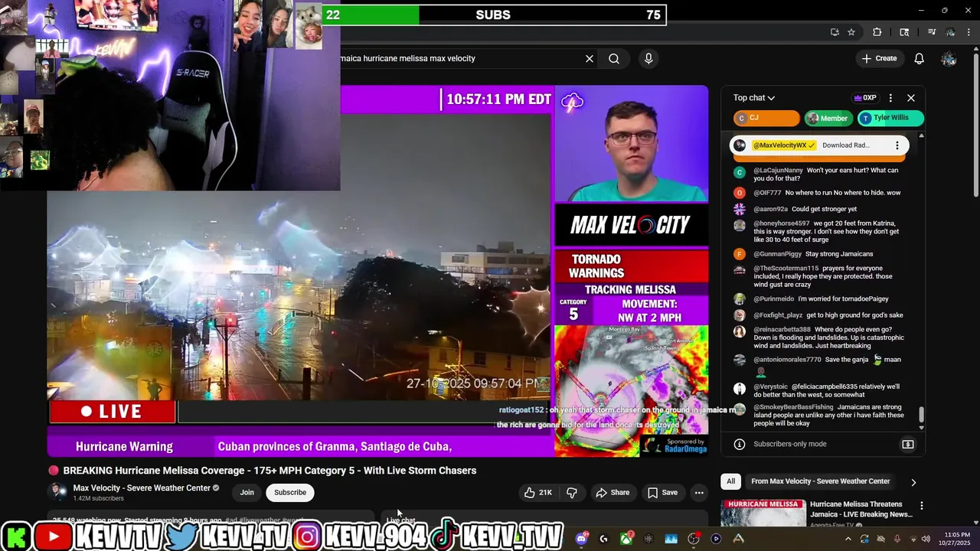
Task: Dislike the video
Action: (x=572, y=493)
